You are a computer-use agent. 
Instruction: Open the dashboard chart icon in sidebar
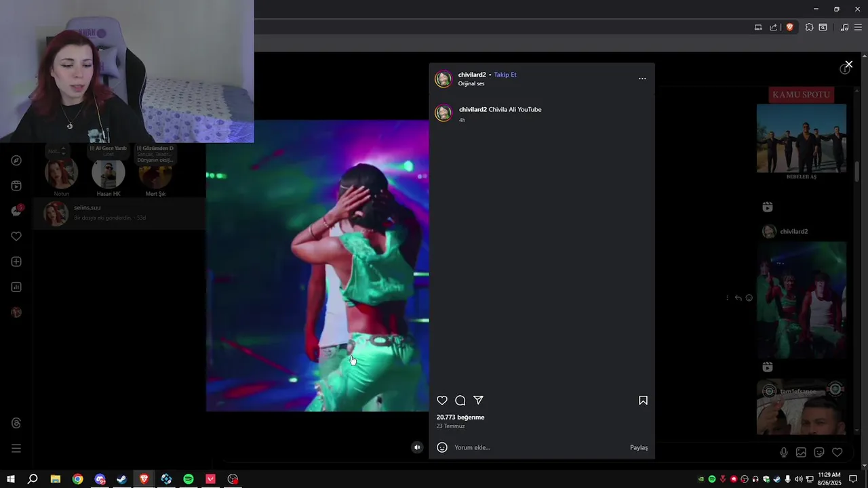[x=16, y=287]
